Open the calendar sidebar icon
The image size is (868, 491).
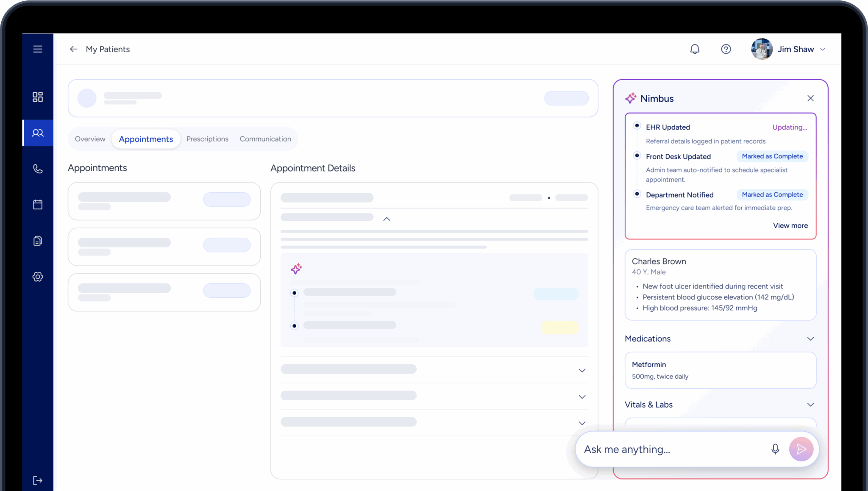38,205
